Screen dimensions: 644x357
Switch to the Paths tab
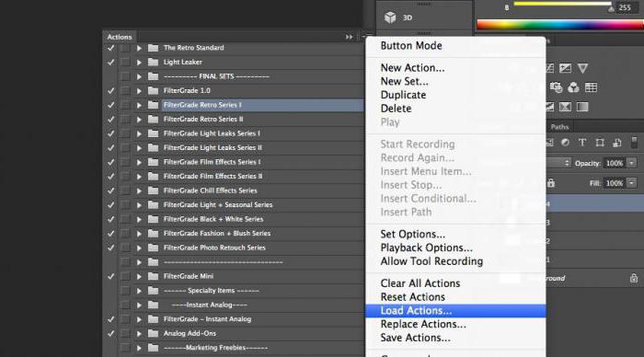[x=559, y=127]
